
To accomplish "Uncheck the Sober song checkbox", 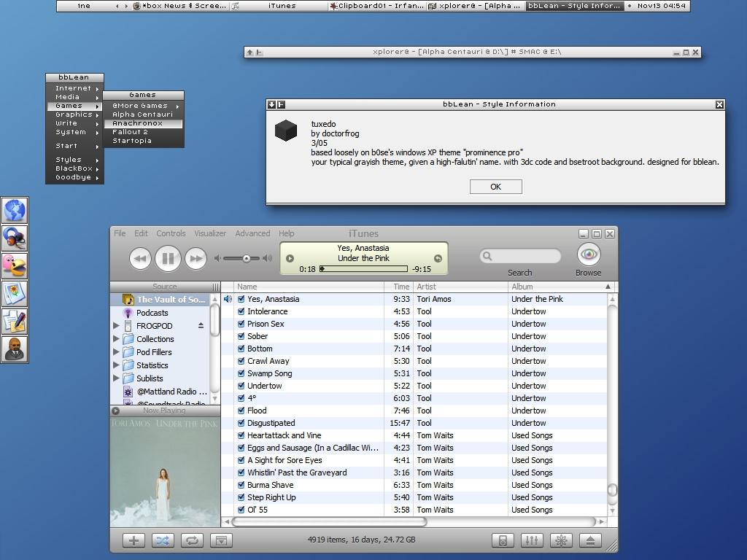I will coord(241,336).
